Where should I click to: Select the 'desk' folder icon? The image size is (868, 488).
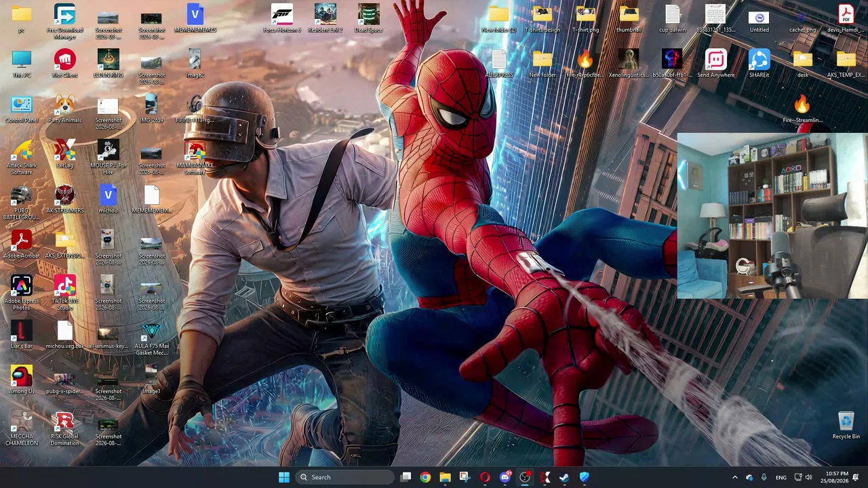click(x=802, y=64)
